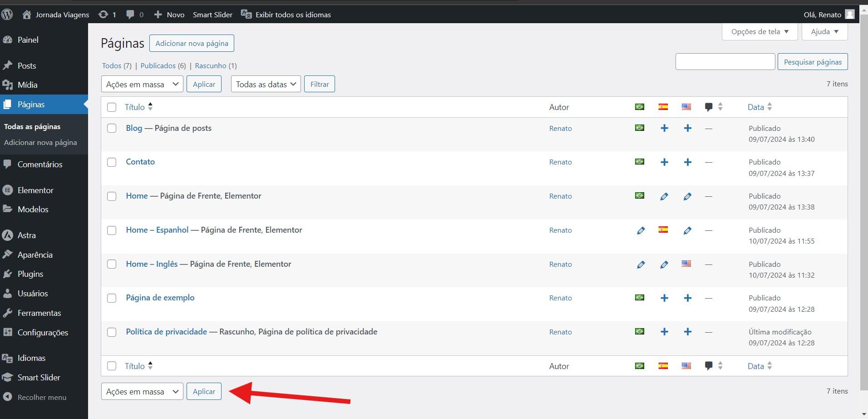Check the Home – Inglês checkbox
This screenshot has height=419, width=868.
[112, 264]
